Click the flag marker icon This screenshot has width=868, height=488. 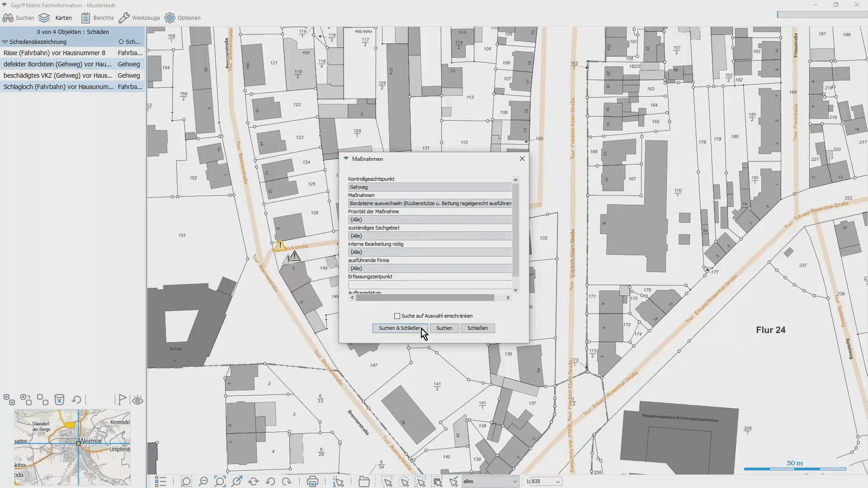[x=122, y=400]
